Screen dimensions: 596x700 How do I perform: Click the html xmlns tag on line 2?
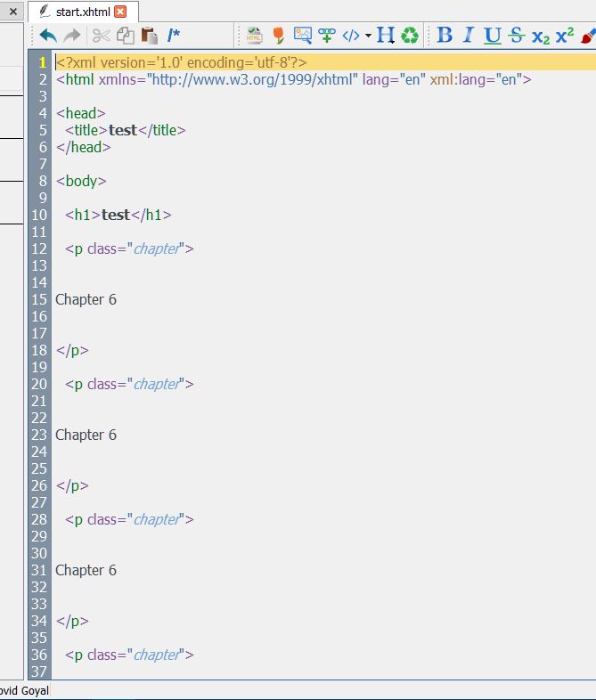(294, 79)
